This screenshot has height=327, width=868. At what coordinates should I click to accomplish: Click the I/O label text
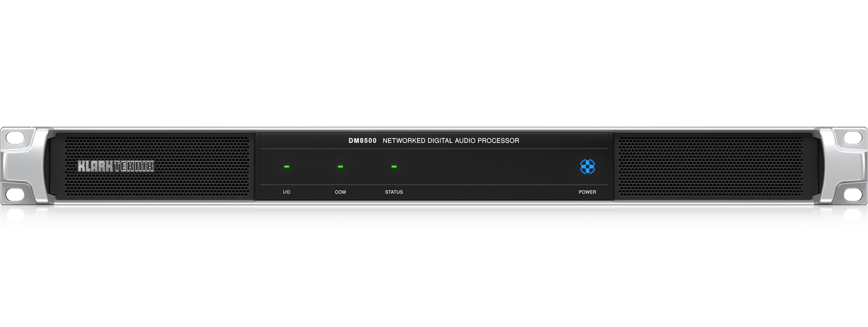coord(286,192)
